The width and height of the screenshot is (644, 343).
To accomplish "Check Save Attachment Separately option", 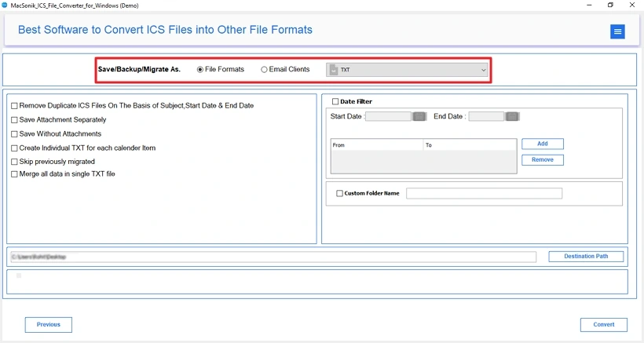I will pyautogui.click(x=14, y=120).
